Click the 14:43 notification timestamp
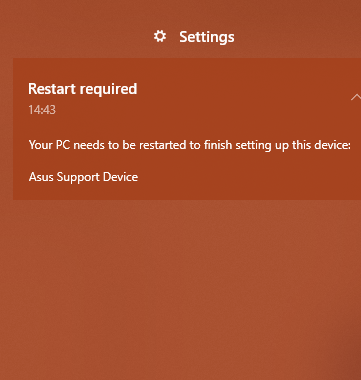Image resolution: width=361 pixels, height=380 pixels. point(42,110)
